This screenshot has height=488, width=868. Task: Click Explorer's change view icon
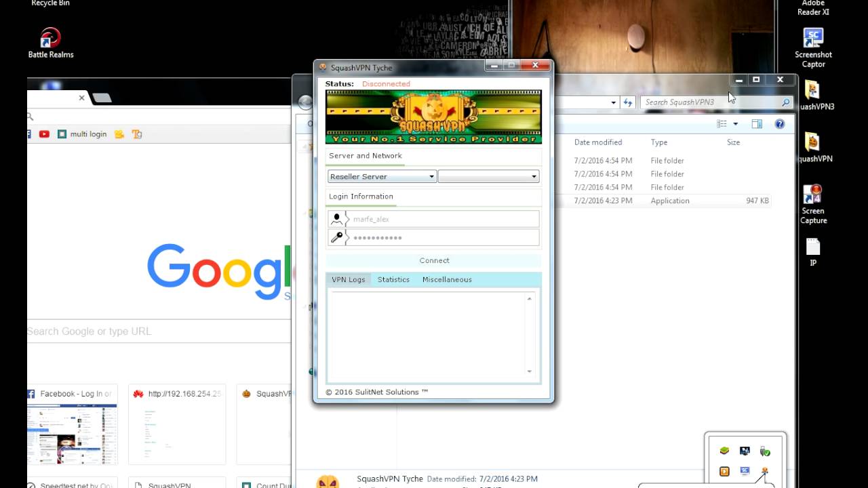tap(722, 124)
